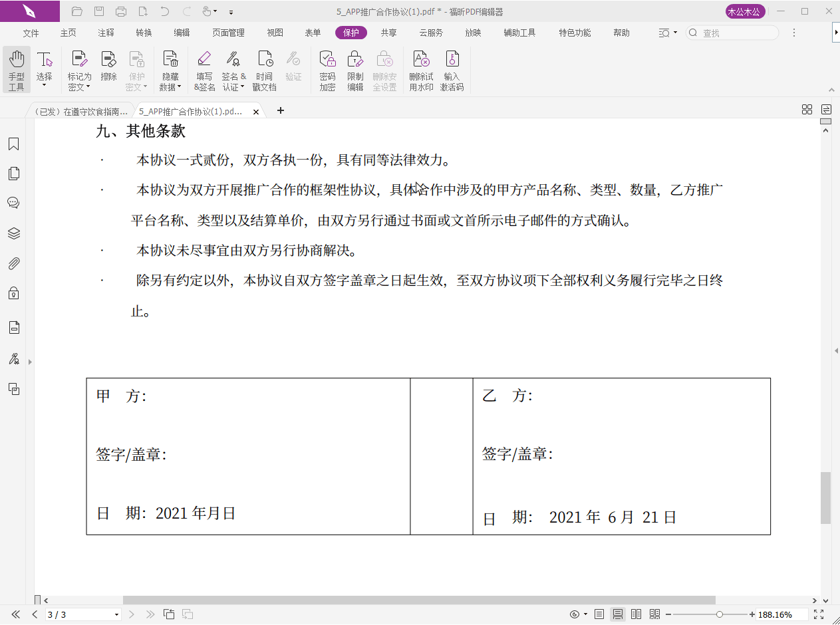Click the 输入激活码 button

pos(452,69)
